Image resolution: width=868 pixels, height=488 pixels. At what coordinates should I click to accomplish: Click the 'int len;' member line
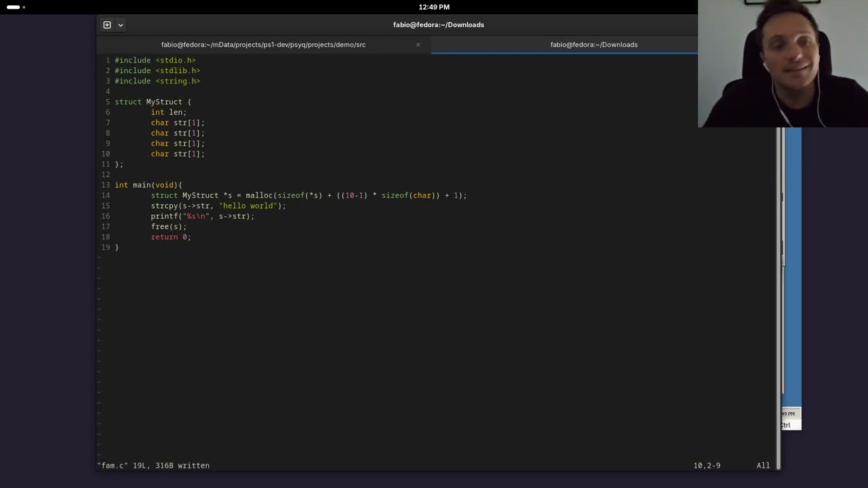pyautogui.click(x=169, y=113)
